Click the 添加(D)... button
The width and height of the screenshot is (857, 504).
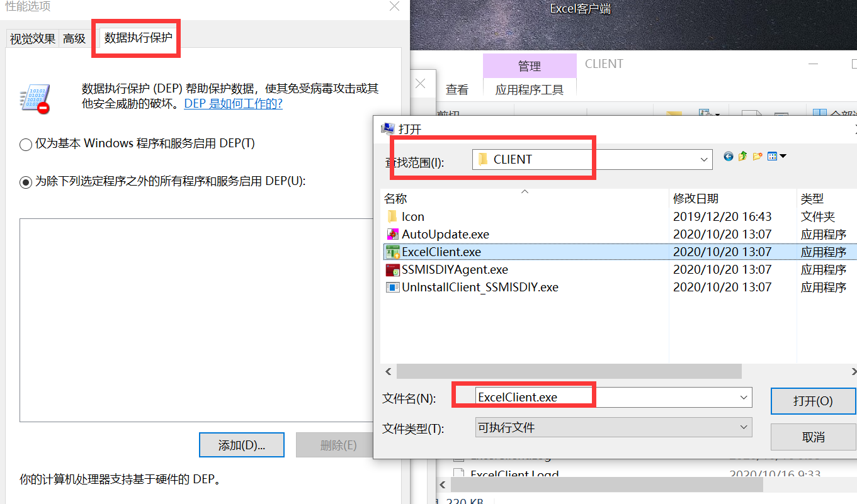(242, 445)
